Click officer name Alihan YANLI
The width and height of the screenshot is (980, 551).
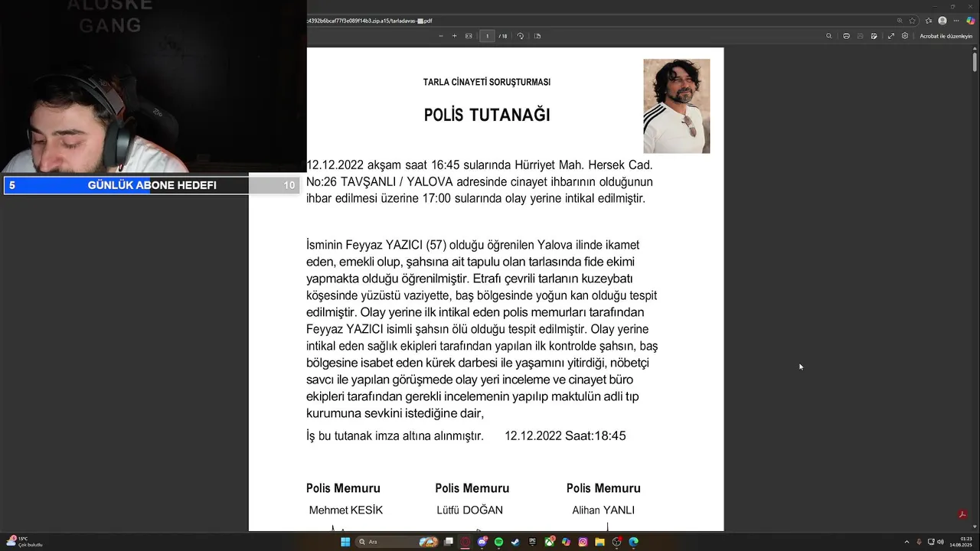point(603,510)
